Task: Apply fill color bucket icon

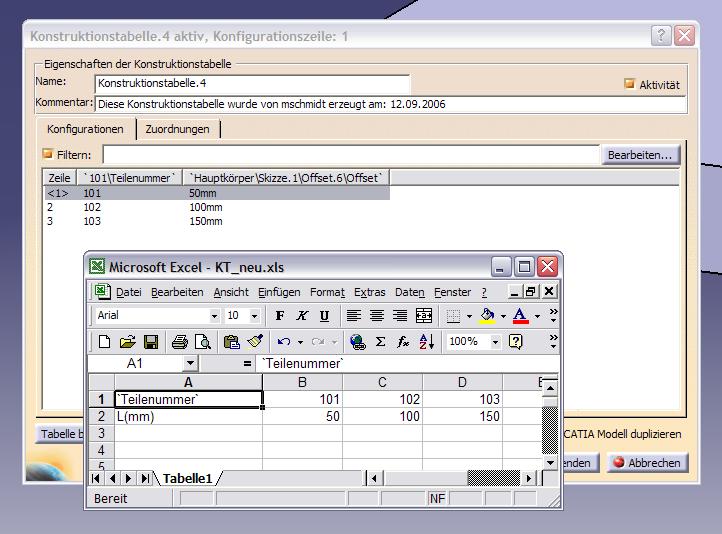Action: click(x=488, y=316)
